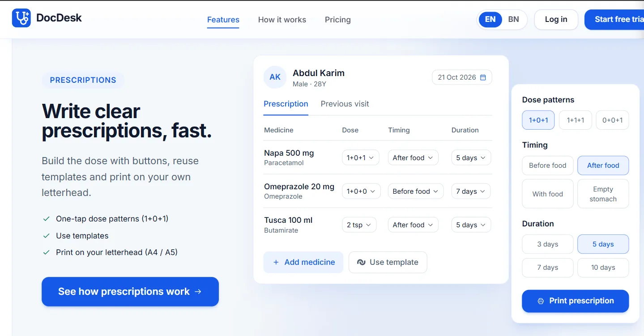
Task: Open the Napa 500 mg dose dropdown
Action: [361, 157]
